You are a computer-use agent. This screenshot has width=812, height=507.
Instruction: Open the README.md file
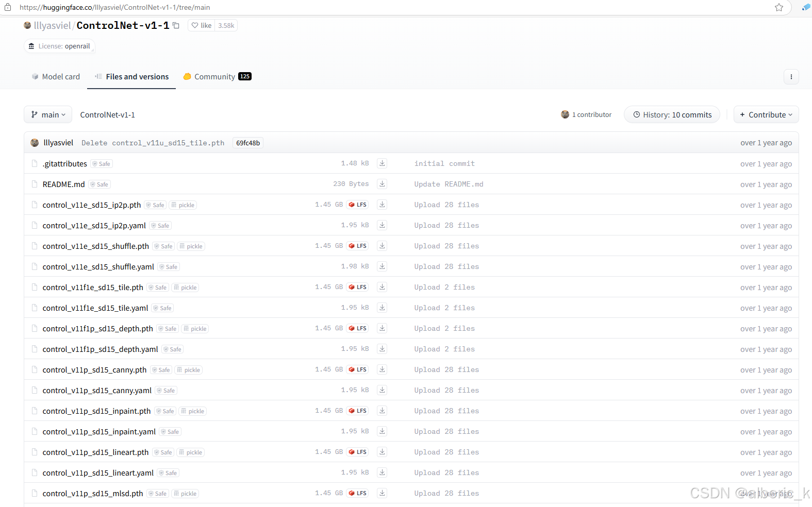tap(63, 184)
